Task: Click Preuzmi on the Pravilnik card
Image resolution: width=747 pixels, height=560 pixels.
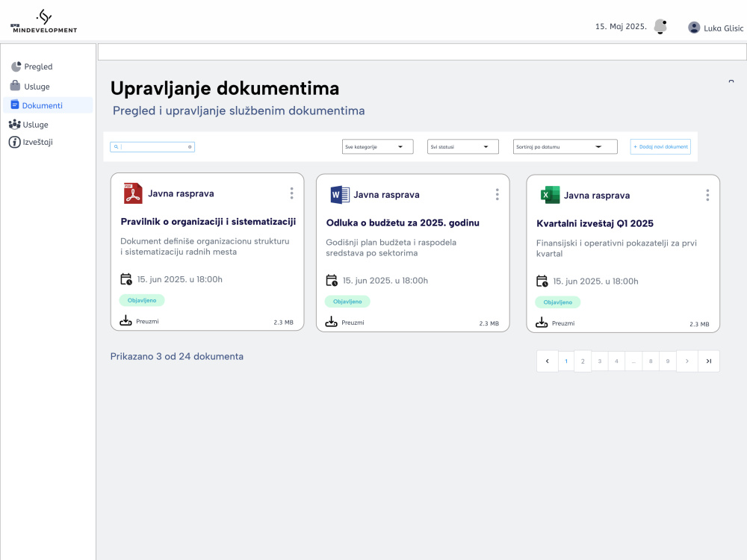Action: [x=147, y=321]
